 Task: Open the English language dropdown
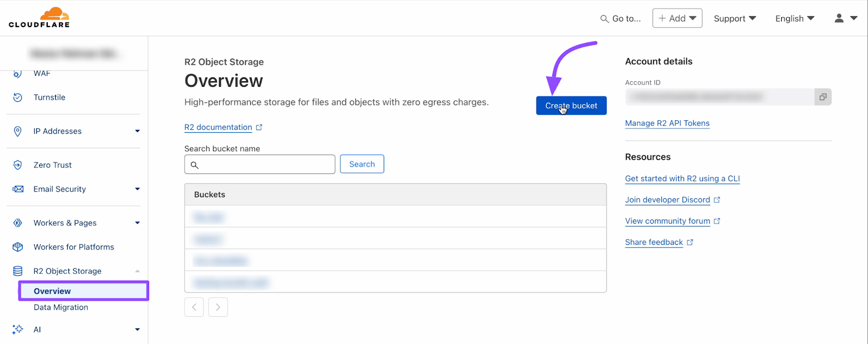pyautogui.click(x=795, y=18)
